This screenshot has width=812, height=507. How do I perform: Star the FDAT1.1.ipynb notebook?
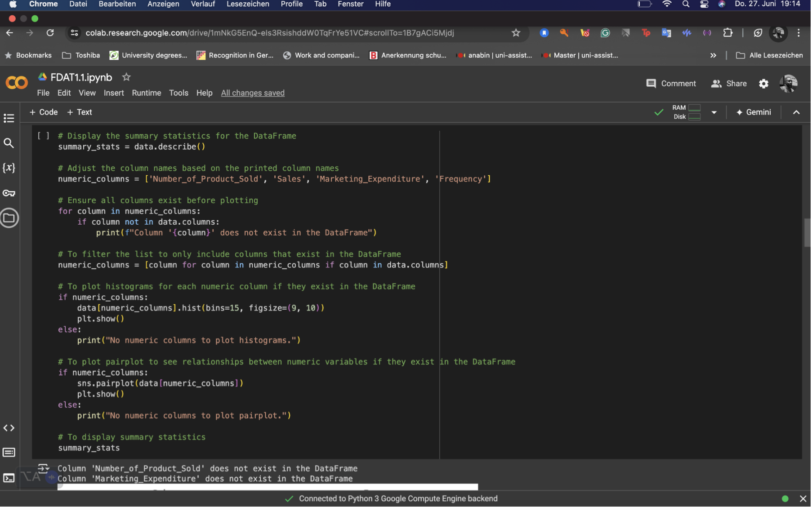point(126,77)
